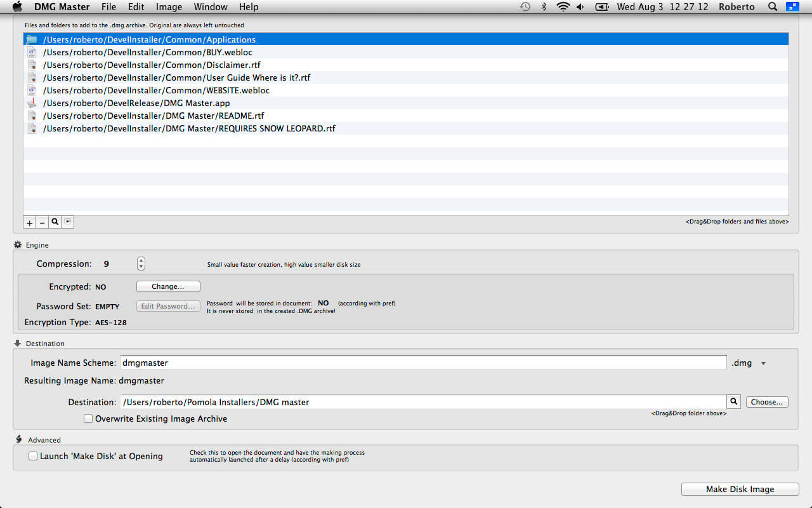Adjust compression with the stepper arrows
Image resolution: width=812 pixels, height=508 pixels.
click(x=141, y=264)
